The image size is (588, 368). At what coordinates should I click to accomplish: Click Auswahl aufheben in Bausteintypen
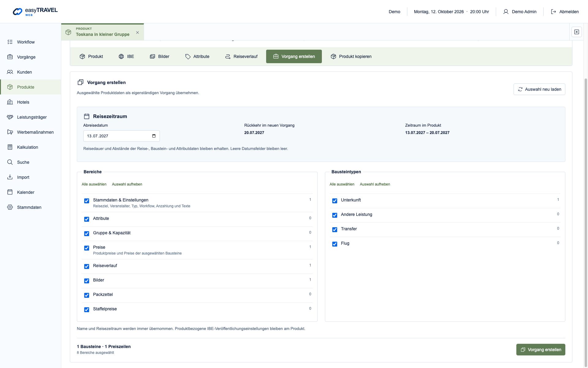click(x=375, y=184)
